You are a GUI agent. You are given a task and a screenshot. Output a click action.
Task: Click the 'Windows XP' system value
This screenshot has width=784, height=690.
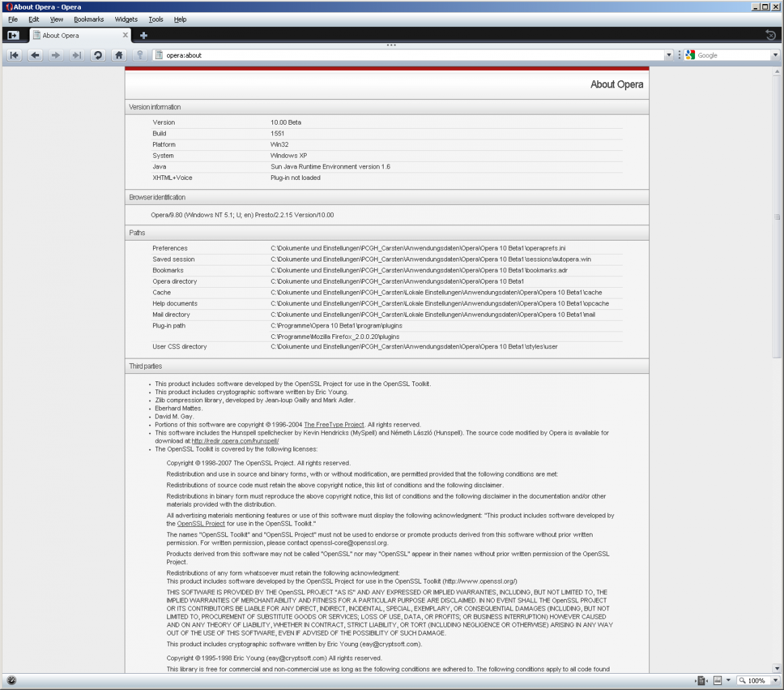(289, 156)
